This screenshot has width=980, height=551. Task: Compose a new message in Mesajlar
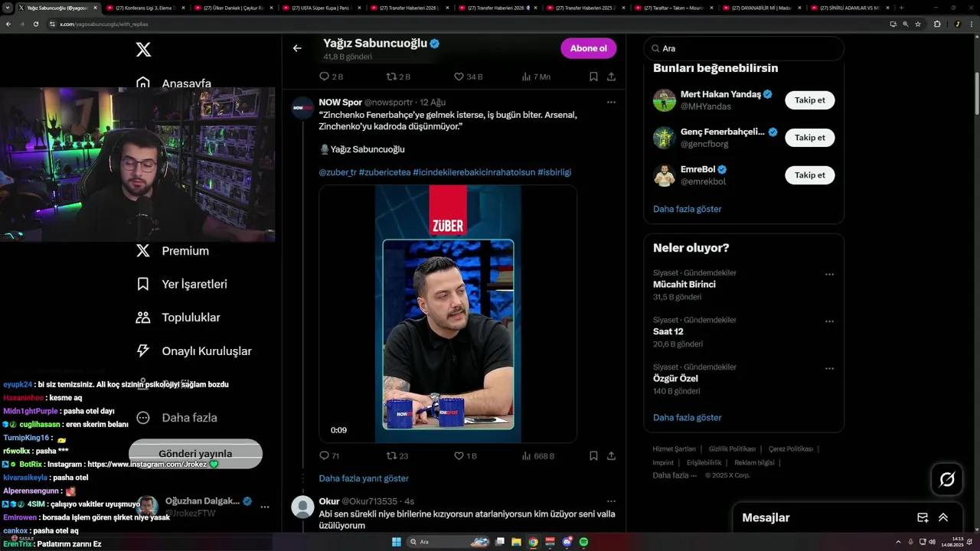(x=923, y=518)
